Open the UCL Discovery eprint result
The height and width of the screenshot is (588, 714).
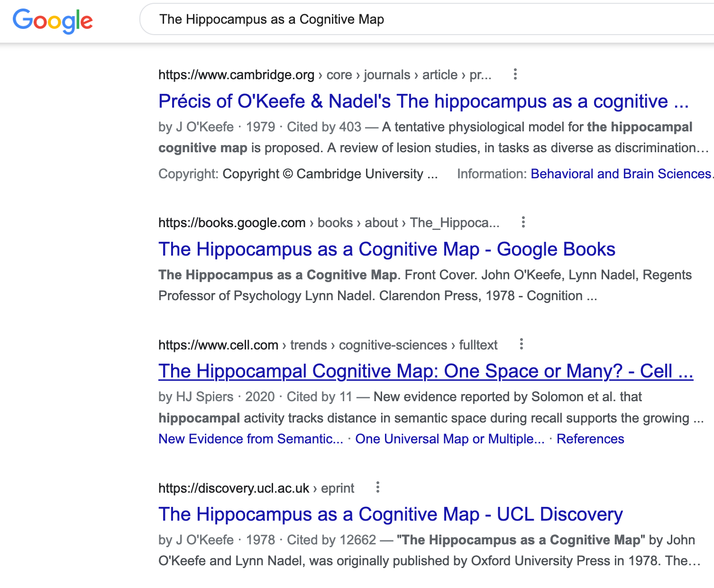(390, 514)
